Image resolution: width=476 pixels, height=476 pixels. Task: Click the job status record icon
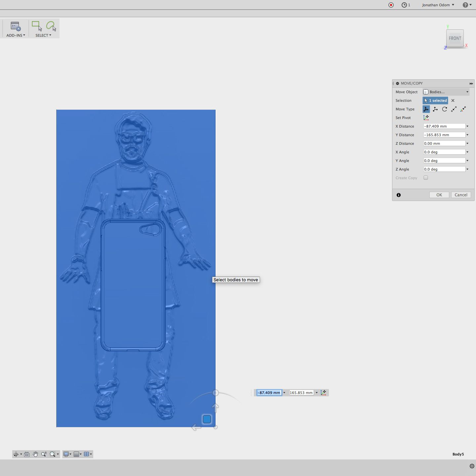coord(391,5)
